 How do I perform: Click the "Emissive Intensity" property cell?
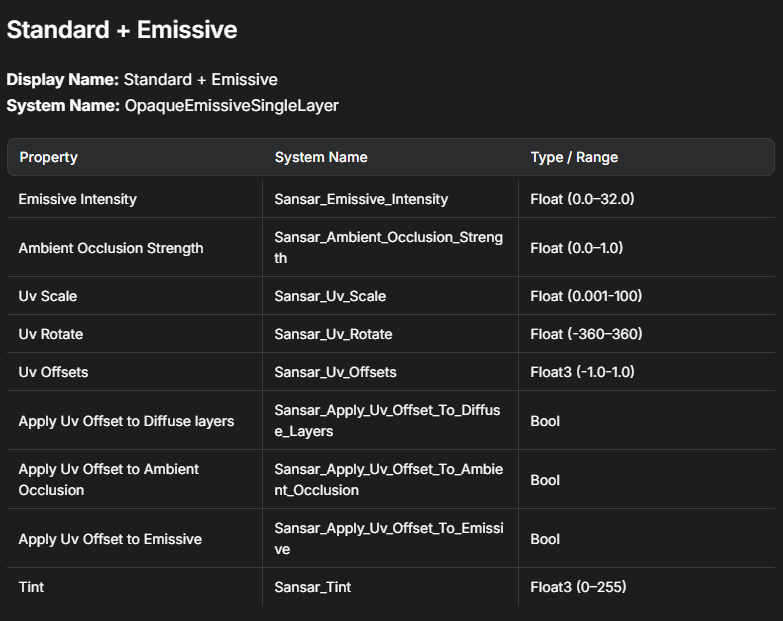(x=77, y=199)
